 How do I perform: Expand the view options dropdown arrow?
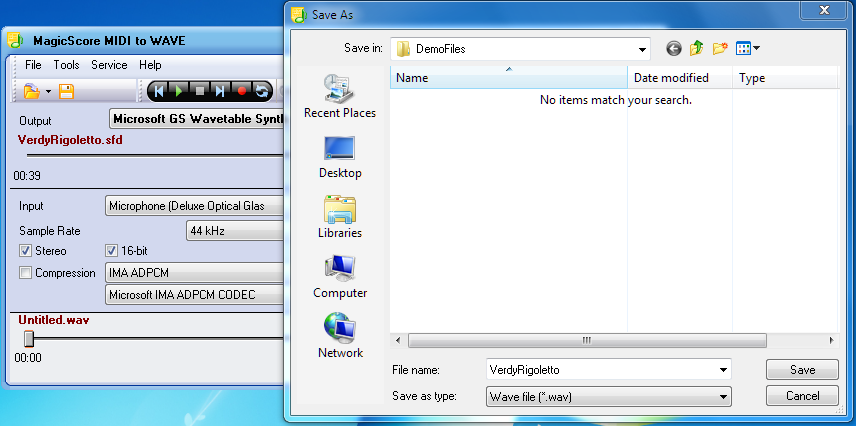tap(757, 49)
